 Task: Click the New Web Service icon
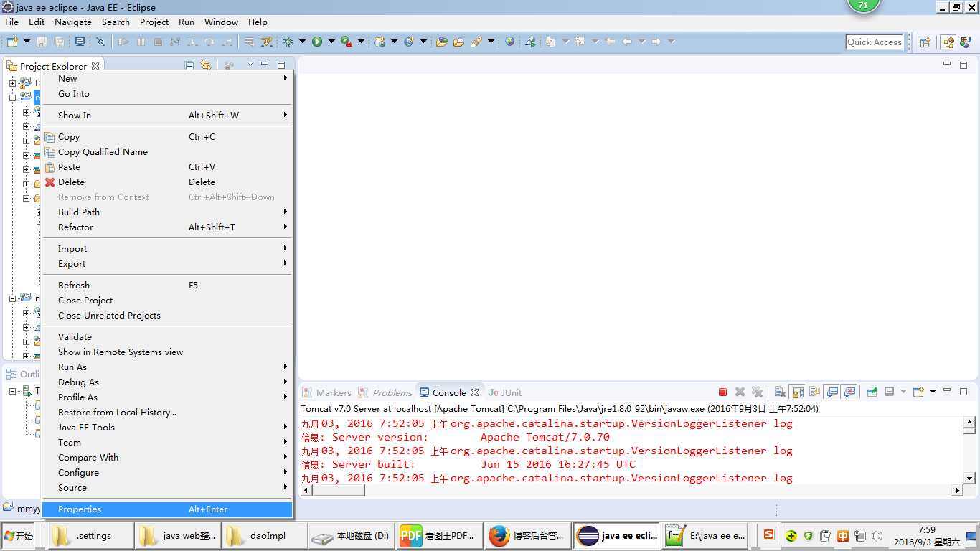pyautogui.click(x=410, y=42)
